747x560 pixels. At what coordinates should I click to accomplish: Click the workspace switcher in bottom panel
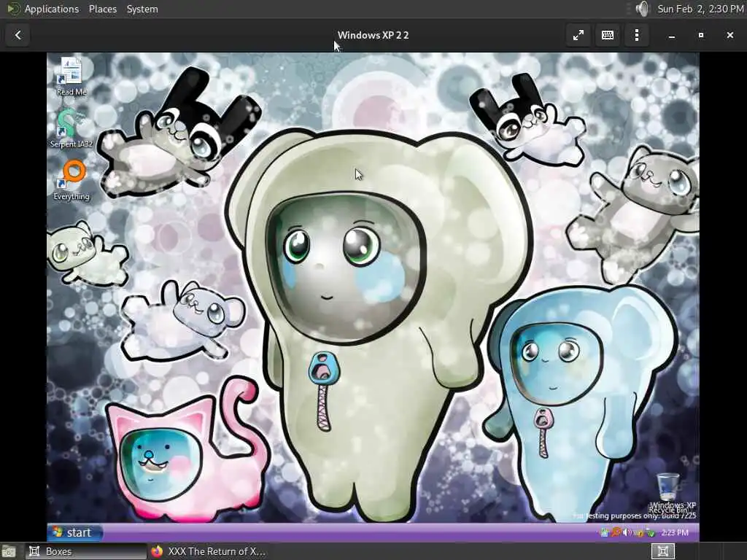pos(662,551)
